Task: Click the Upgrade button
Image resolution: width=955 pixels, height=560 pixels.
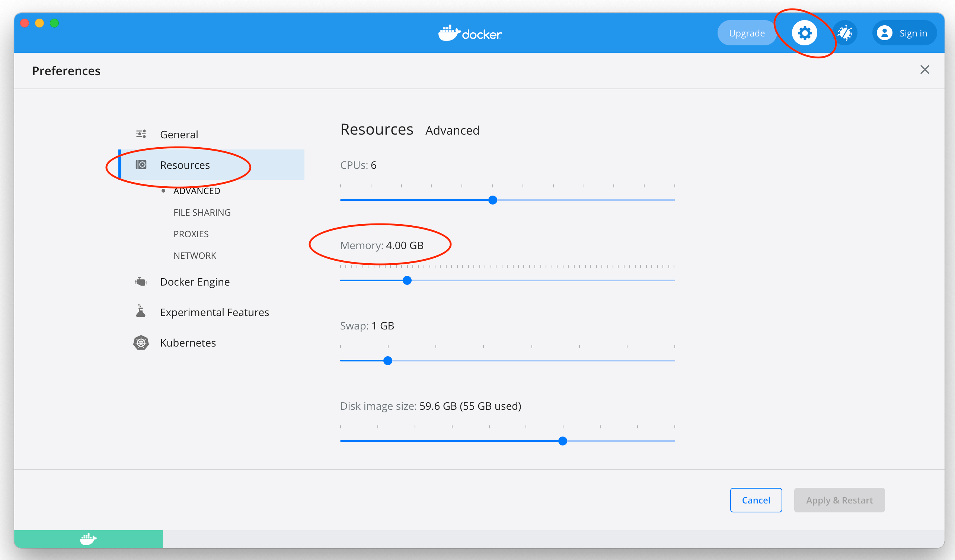Action: (747, 33)
